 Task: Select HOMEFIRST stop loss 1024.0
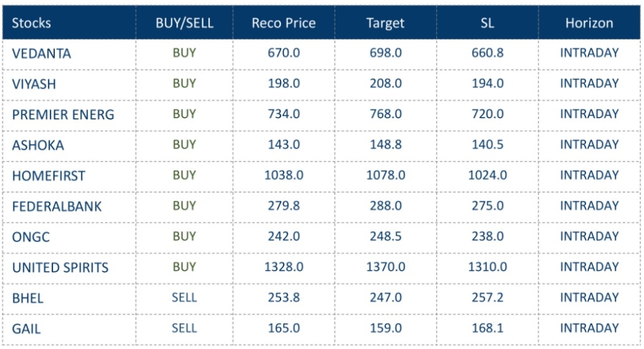coord(488,175)
